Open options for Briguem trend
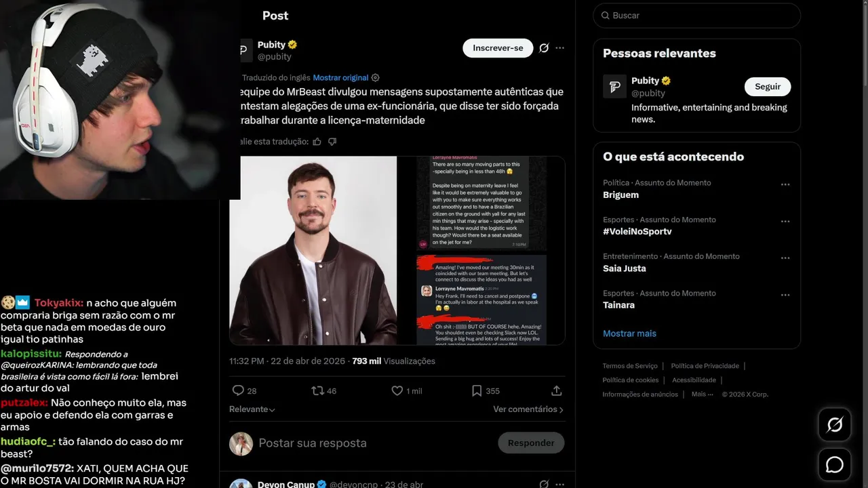This screenshot has height=488, width=868. point(785,184)
